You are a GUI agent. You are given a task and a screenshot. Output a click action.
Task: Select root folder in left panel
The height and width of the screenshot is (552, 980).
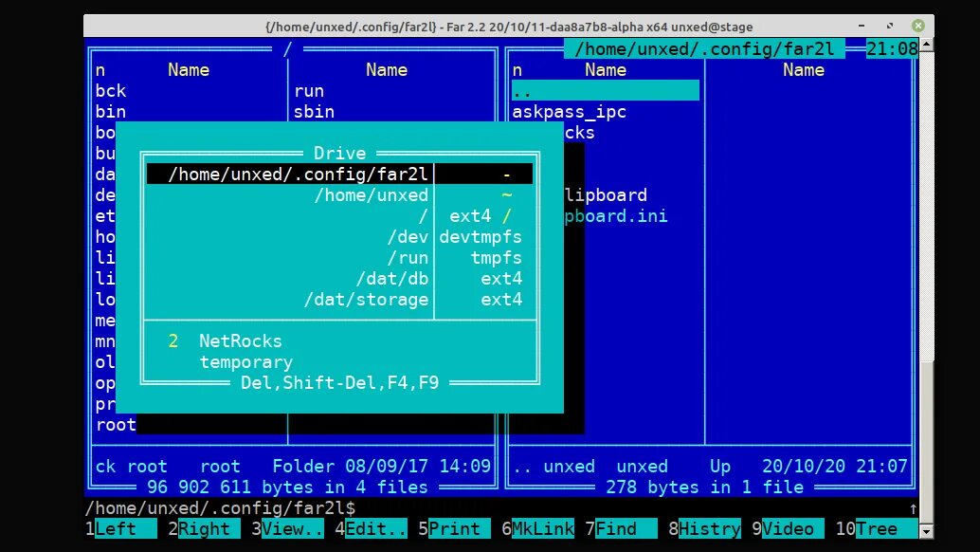pyautogui.click(x=116, y=425)
